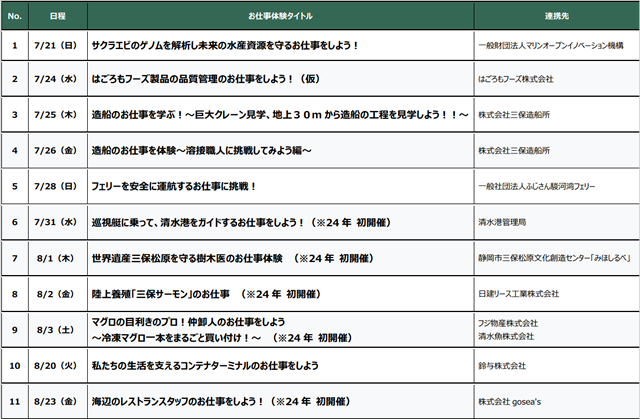Click '株式会社三保造船所' in the 7/25 row
This screenshot has width=640, height=419.
pos(514,115)
